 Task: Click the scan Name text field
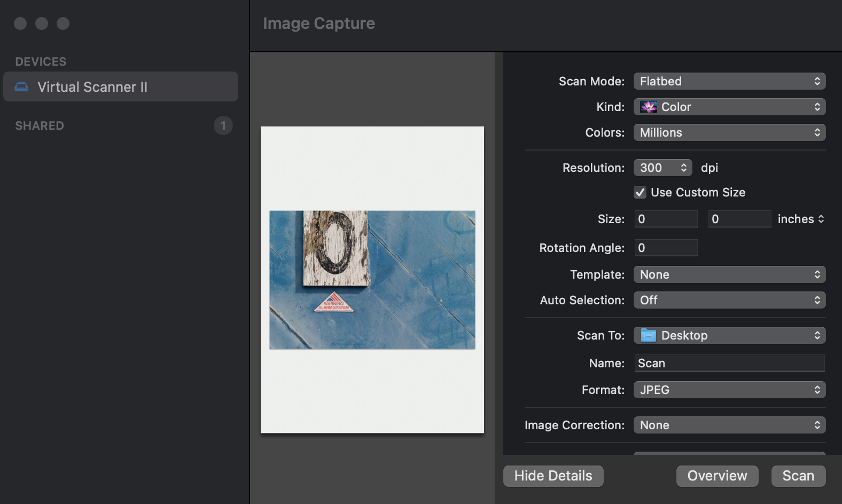(x=729, y=363)
